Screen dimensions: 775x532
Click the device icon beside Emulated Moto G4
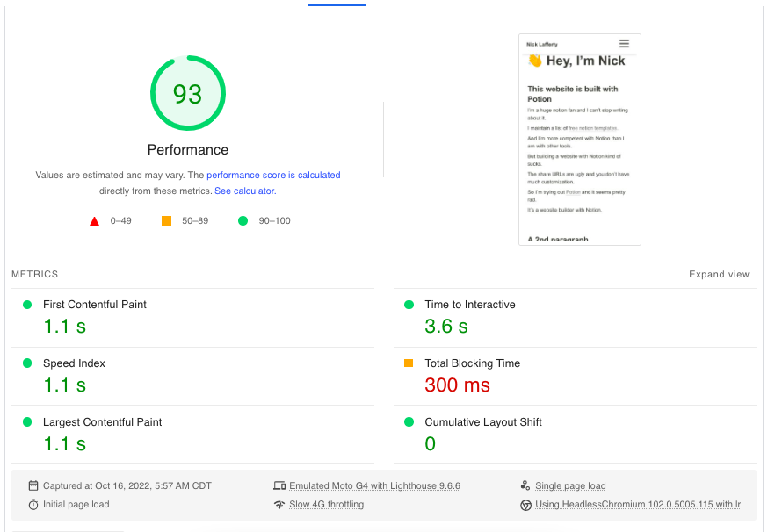(279, 485)
